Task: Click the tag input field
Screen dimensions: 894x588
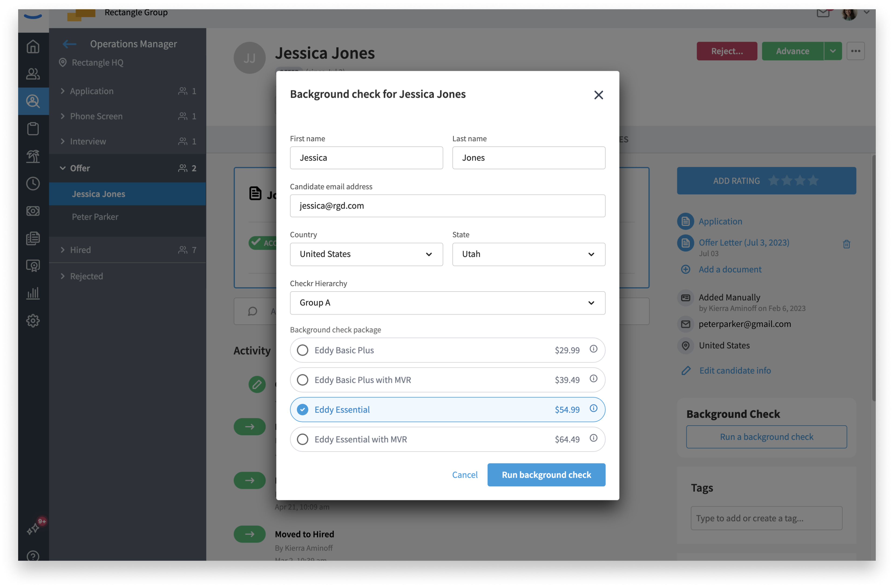Action: tap(766, 518)
